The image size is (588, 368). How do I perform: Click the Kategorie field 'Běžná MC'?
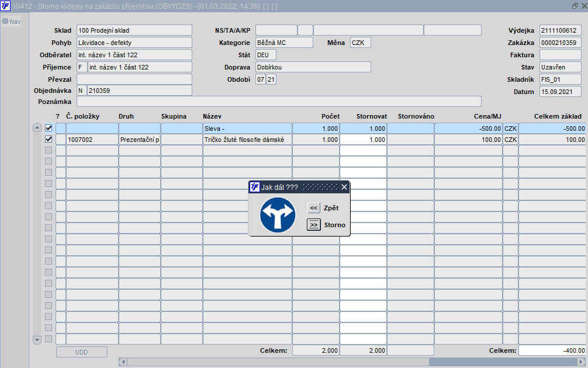tap(284, 42)
